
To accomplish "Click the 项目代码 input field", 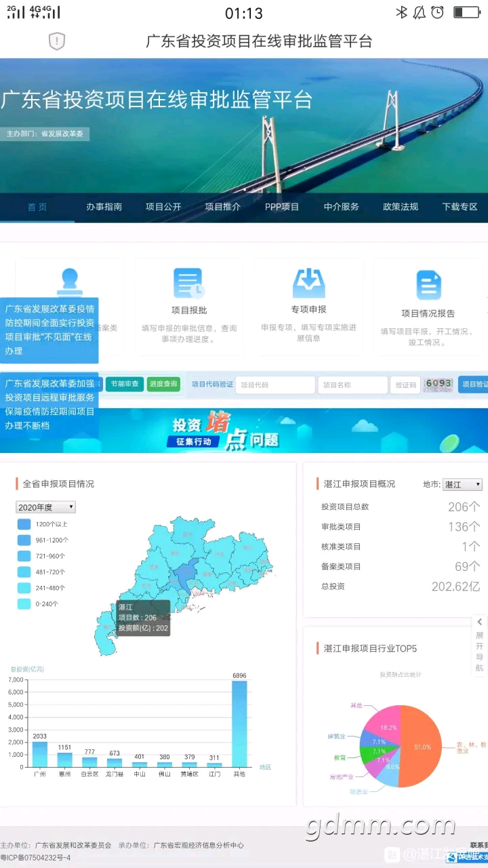I will click(x=277, y=384).
